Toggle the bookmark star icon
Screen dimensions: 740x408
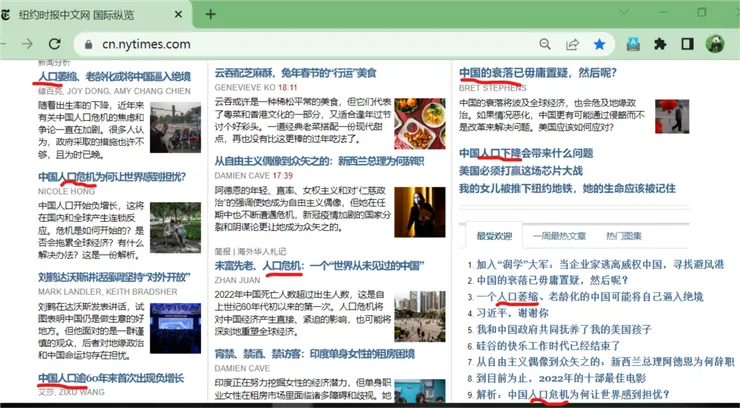(599, 44)
